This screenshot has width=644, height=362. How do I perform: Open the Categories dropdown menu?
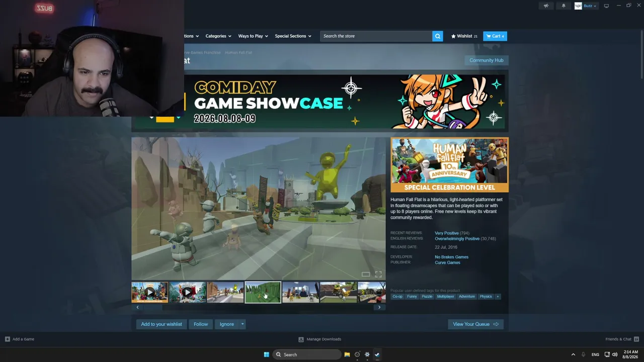point(218,36)
